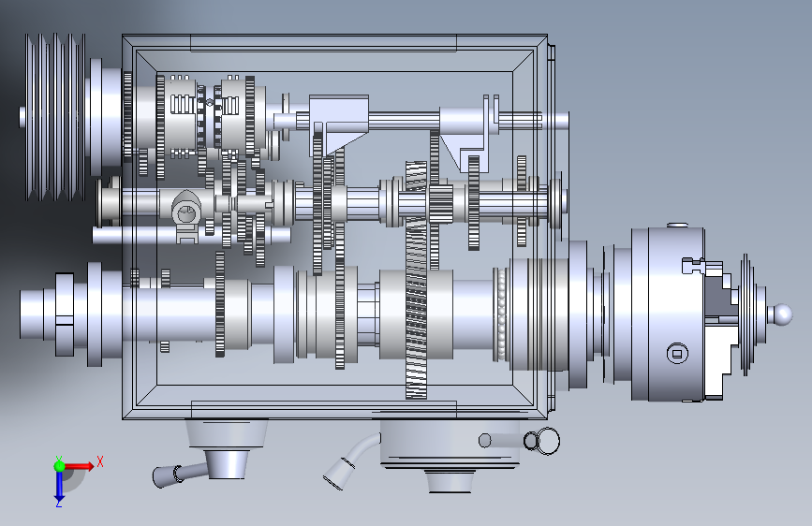Select the large helical gear on spindle
The height and width of the screenshot is (526, 812).
(416, 280)
